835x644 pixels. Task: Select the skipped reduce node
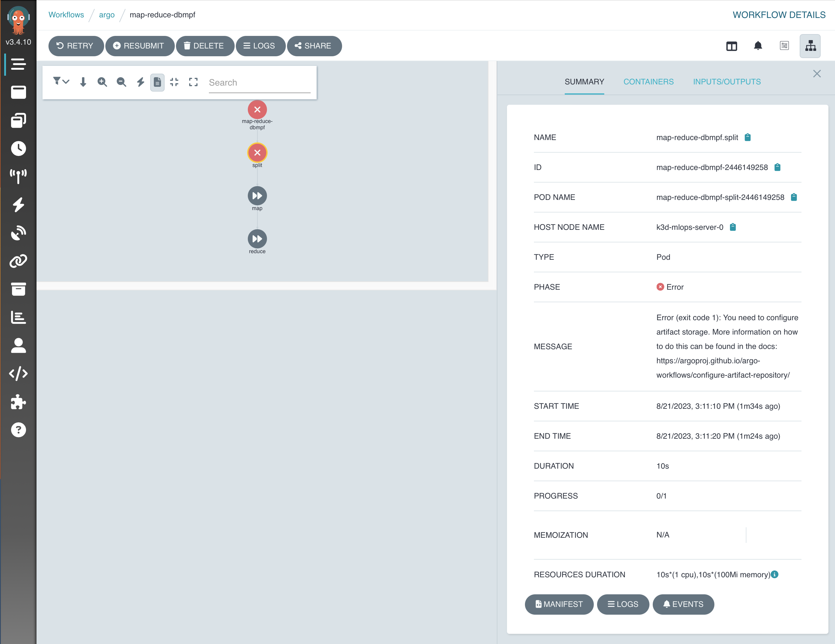tap(257, 239)
